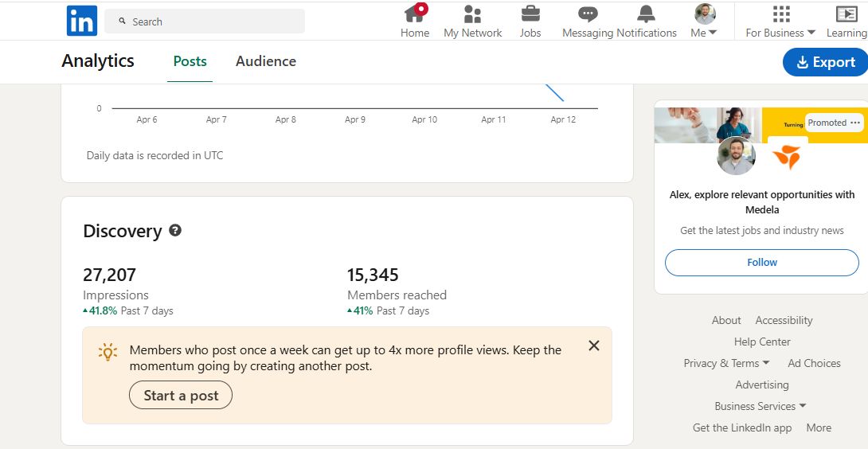Click the 41.8% Past 7 days text

pyautogui.click(x=128, y=310)
